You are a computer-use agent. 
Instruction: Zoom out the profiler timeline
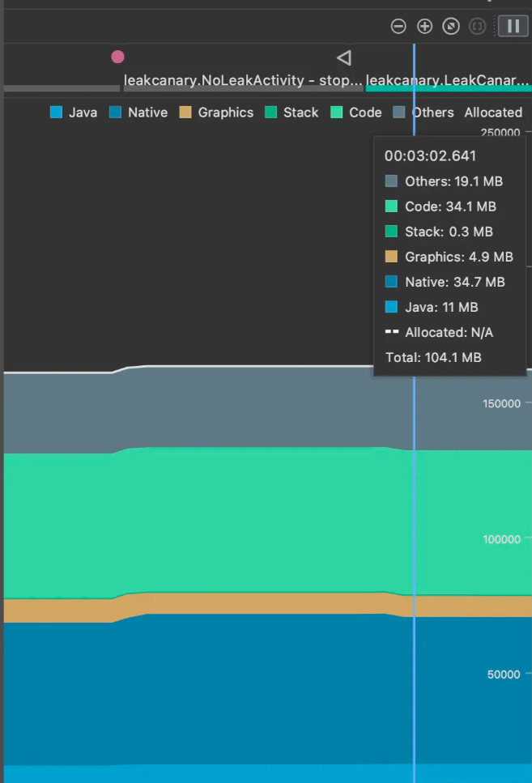(x=398, y=26)
